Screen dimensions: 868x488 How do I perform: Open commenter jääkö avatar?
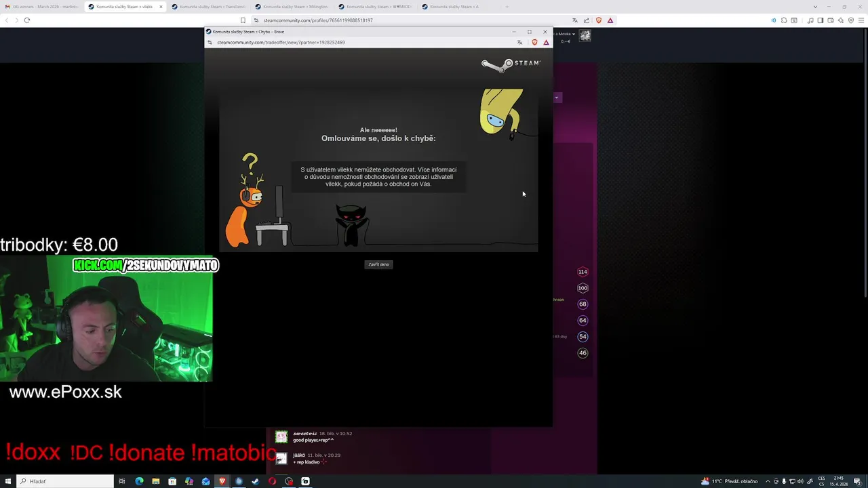pos(281,459)
